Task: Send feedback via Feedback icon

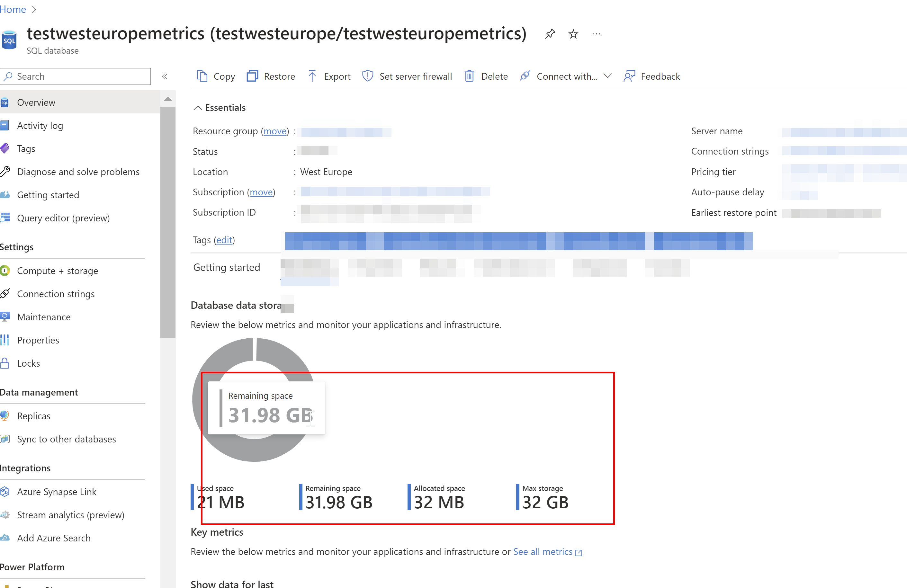Action: pos(629,76)
